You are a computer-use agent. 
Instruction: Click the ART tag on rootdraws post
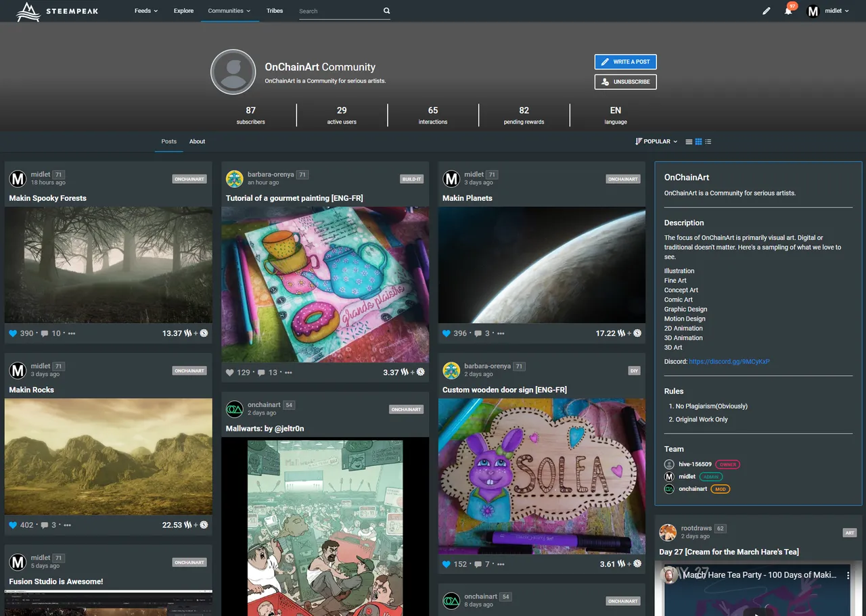850,533
